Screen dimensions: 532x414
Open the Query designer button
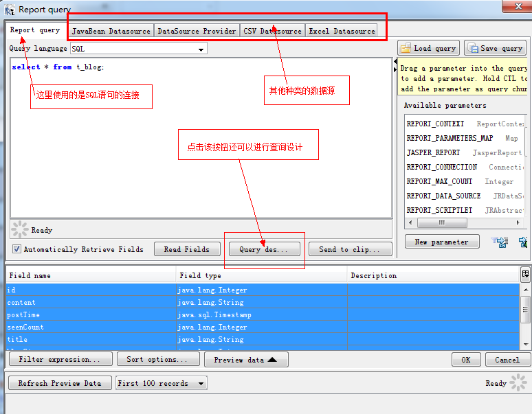coord(265,249)
